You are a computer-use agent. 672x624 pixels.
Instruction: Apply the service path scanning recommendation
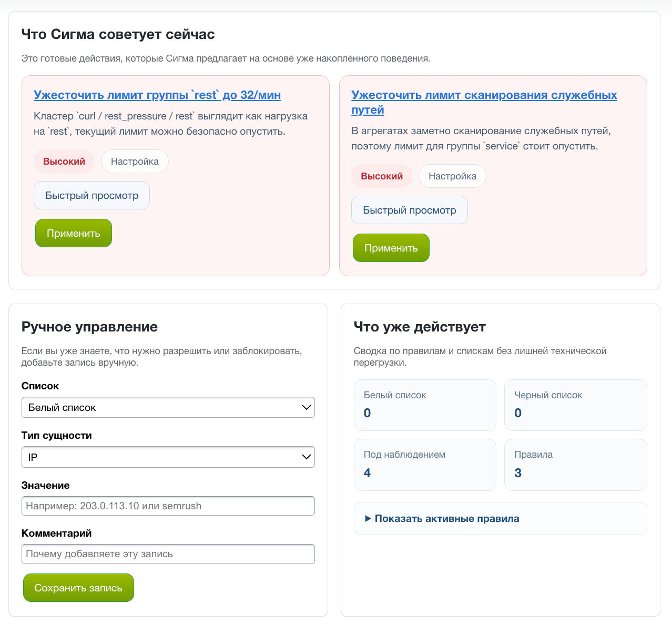pyautogui.click(x=391, y=248)
